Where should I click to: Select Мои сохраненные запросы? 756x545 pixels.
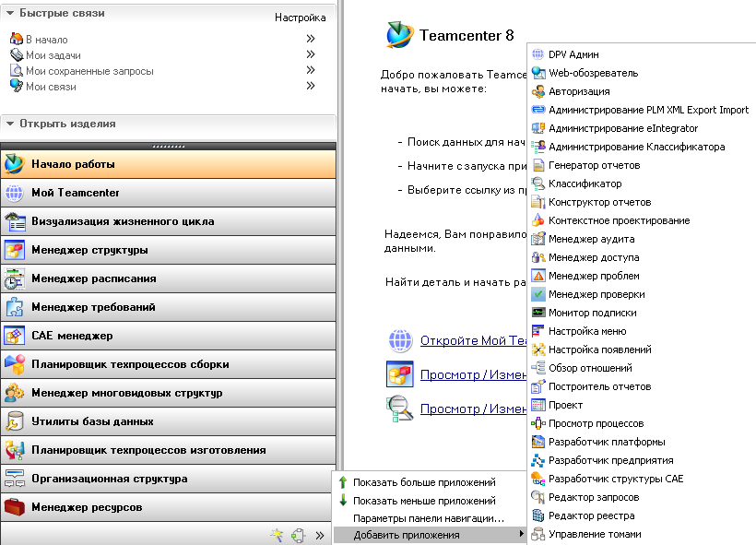(x=89, y=71)
